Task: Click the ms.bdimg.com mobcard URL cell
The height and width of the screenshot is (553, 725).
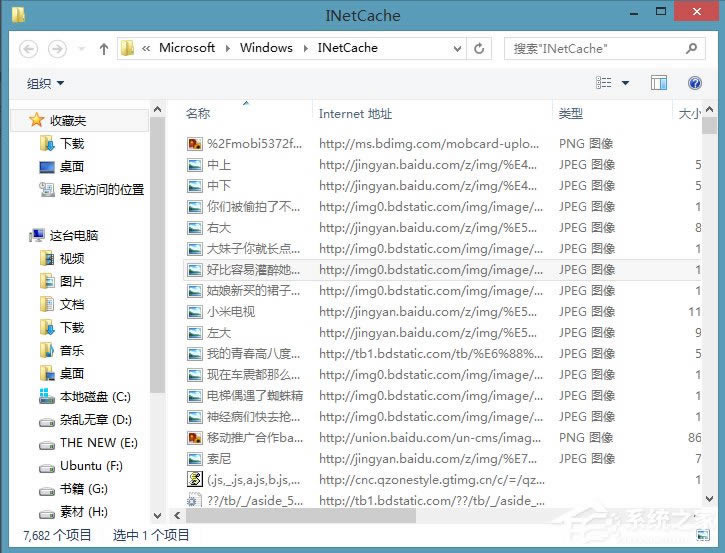Action: [429, 144]
